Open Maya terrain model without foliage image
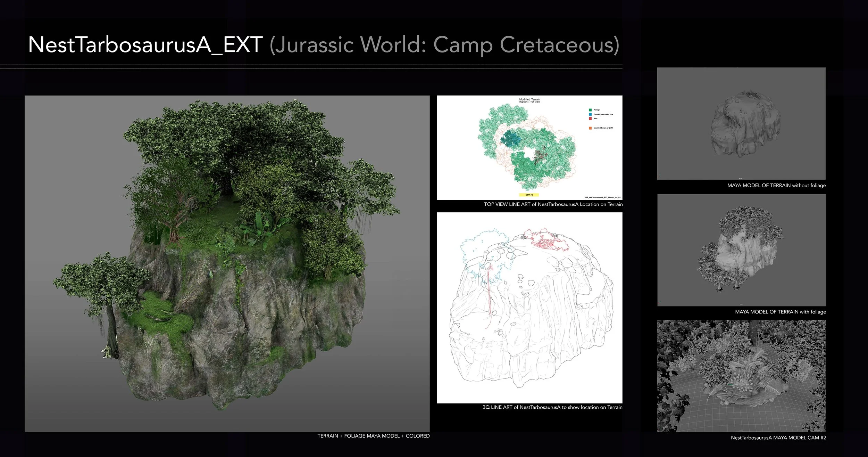Image resolution: width=868 pixels, height=457 pixels. (741, 123)
